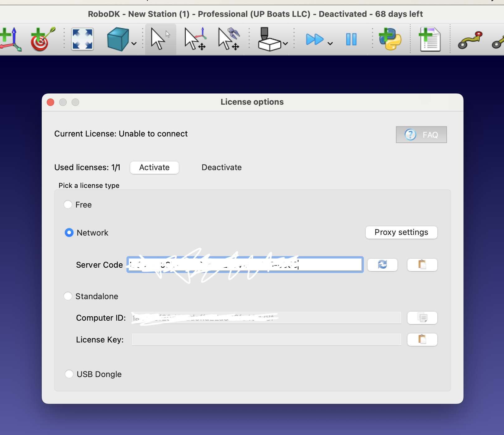The height and width of the screenshot is (435, 504).
Task: Fit all items in view
Action: [82, 39]
